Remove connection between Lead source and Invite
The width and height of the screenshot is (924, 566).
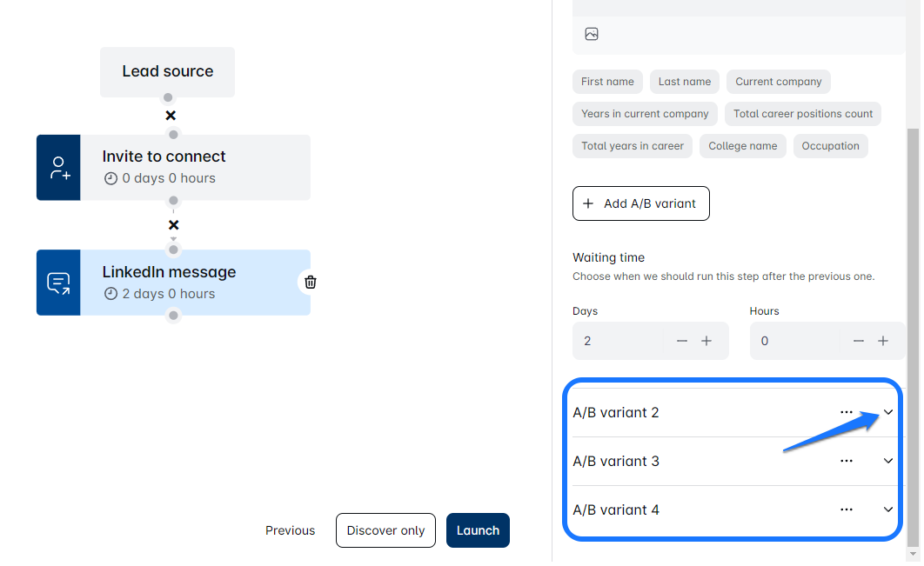click(x=171, y=116)
